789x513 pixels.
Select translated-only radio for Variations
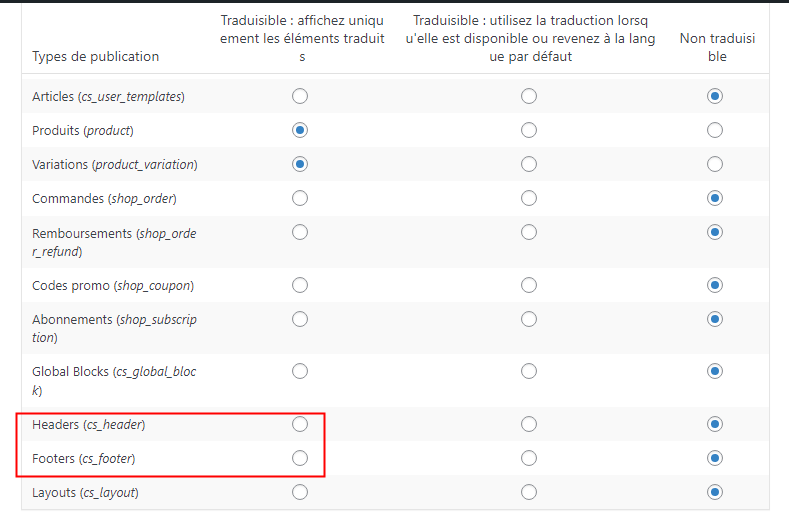point(300,164)
